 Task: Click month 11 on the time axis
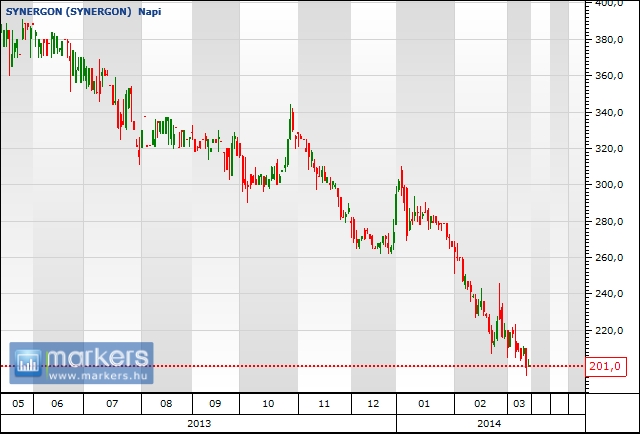(324, 404)
